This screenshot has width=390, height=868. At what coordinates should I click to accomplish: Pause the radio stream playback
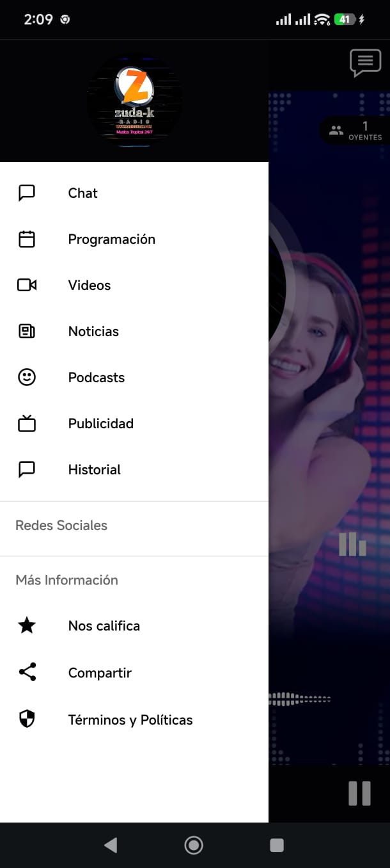[x=359, y=794]
